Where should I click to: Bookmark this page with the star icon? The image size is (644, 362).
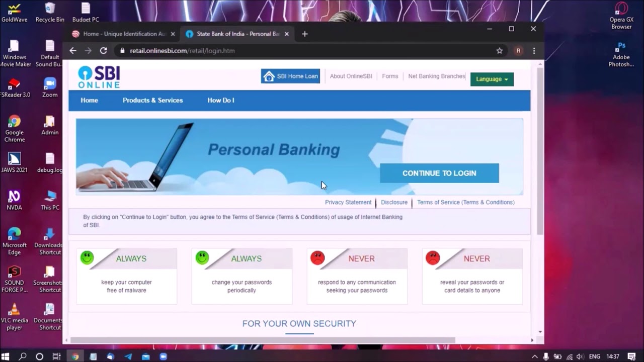click(500, 51)
